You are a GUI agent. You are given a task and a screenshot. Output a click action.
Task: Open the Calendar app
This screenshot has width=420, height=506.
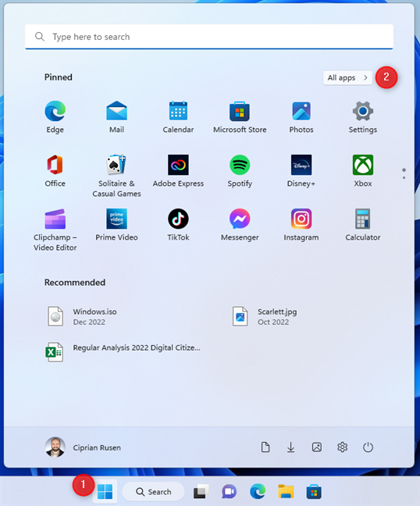click(178, 117)
